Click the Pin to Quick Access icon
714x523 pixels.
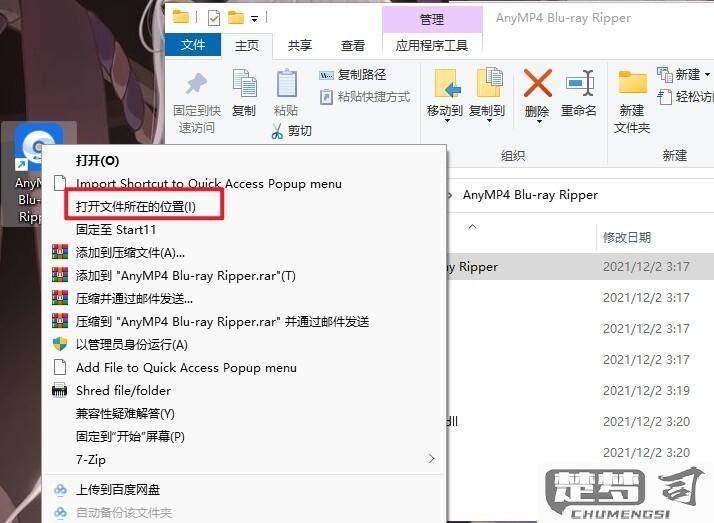pos(196,84)
